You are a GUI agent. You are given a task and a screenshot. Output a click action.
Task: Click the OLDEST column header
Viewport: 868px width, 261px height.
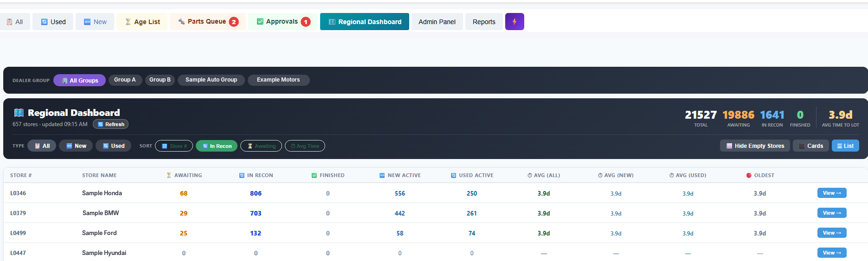[760, 175]
